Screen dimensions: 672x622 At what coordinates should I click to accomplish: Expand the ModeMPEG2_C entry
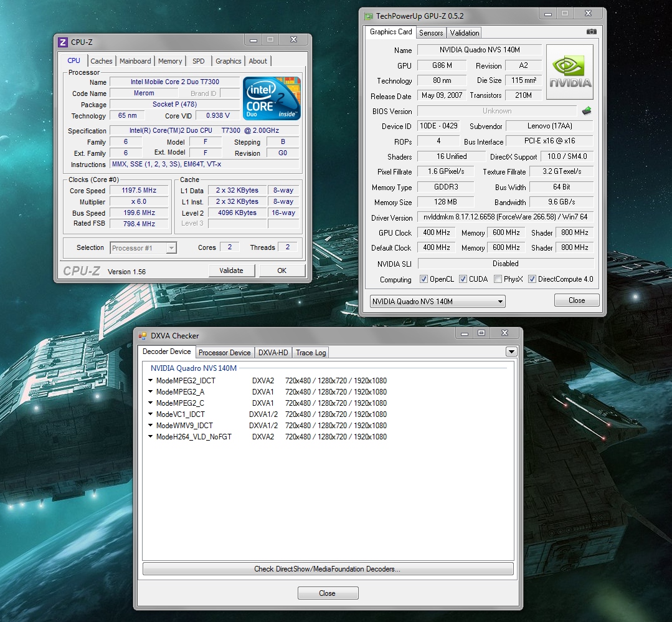pyautogui.click(x=151, y=403)
